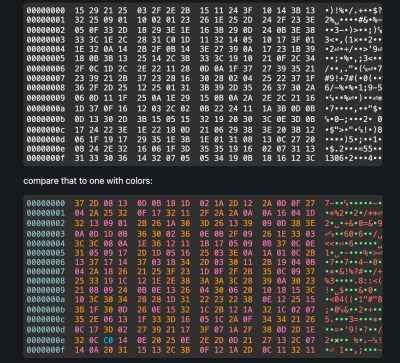This screenshot has width=400, height=363.
Task: Click the blue C0 byte in the colored dump
Action: [108, 340]
